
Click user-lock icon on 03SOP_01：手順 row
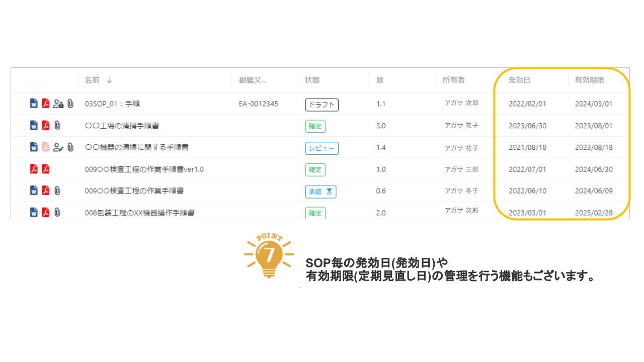pyautogui.click(x=58, y=104)
